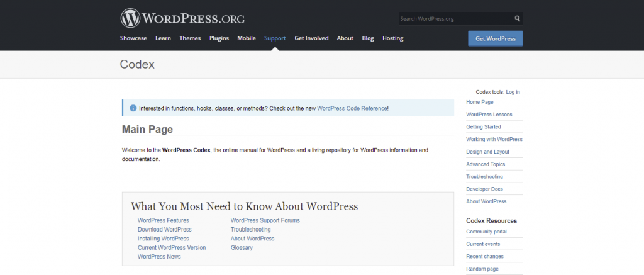Select the Support navigation item
Viewport: 644px width, 275px height.
[275, 38]
